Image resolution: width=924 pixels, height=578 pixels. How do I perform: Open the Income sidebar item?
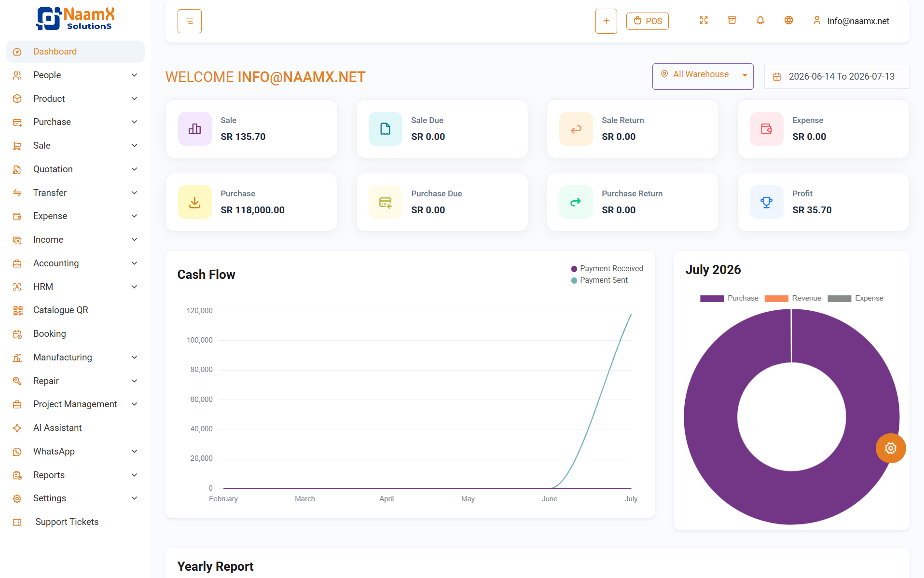click(75, 240)
